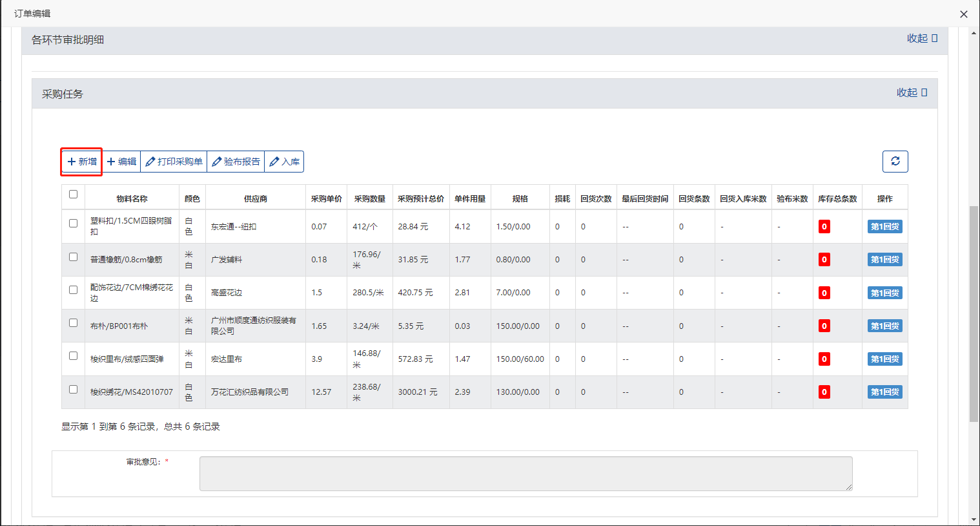980x526 pixels.
Task: Sort by 采购单价 column header
Action: click(x=326, y=199)
